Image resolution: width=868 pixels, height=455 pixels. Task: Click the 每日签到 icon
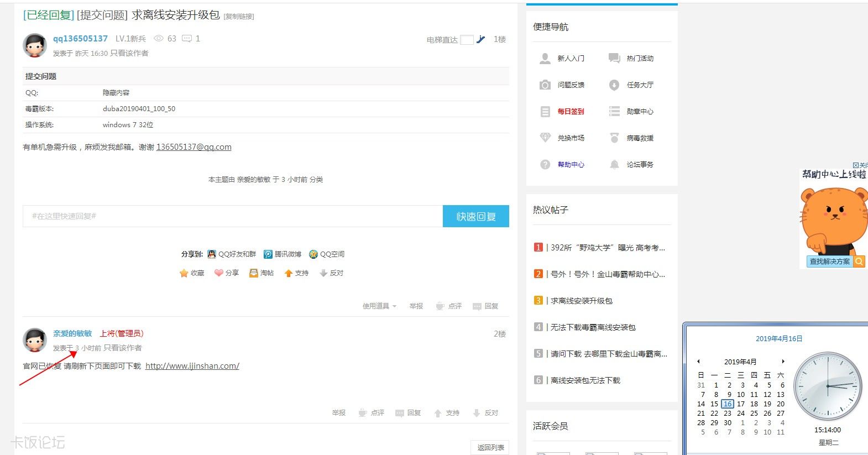545,111
